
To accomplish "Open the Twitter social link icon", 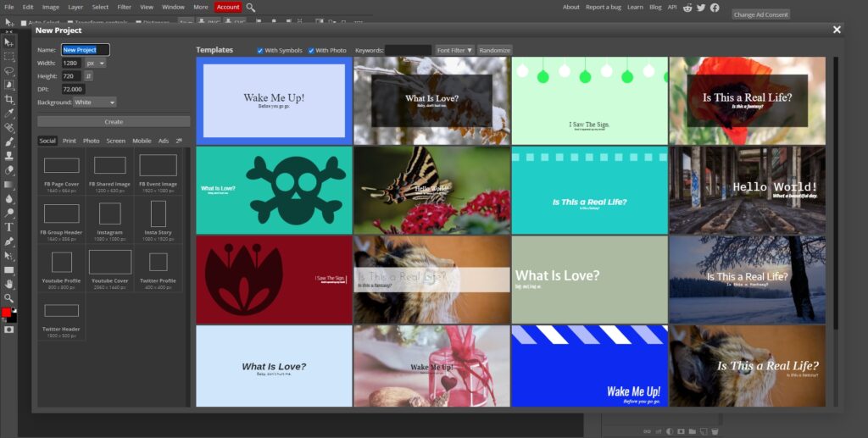I will coord(701,8).
